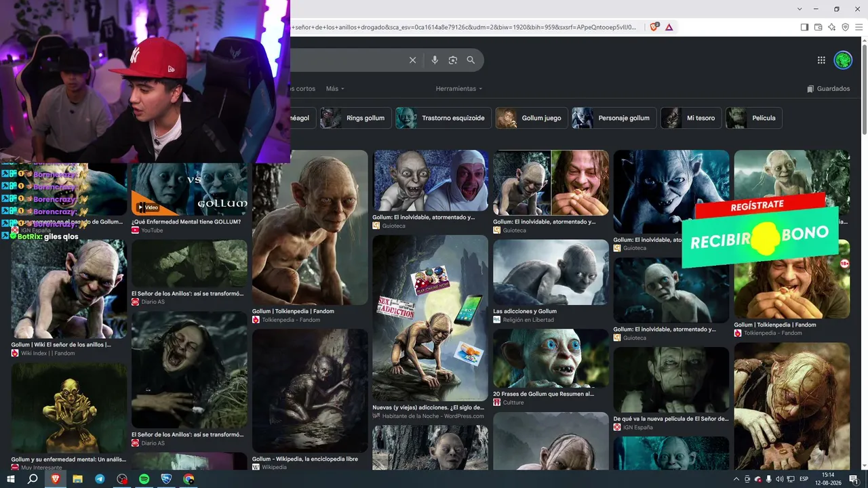Open the Brave Wallet icon
868x488 pixels.
tap(818, 27)
